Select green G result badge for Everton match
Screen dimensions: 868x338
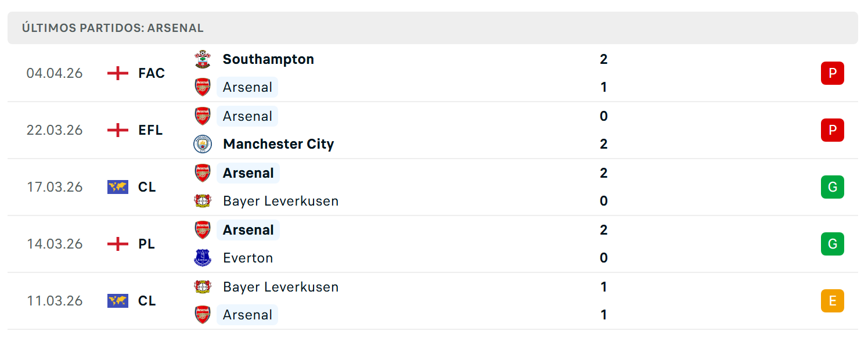coord(832,244)
